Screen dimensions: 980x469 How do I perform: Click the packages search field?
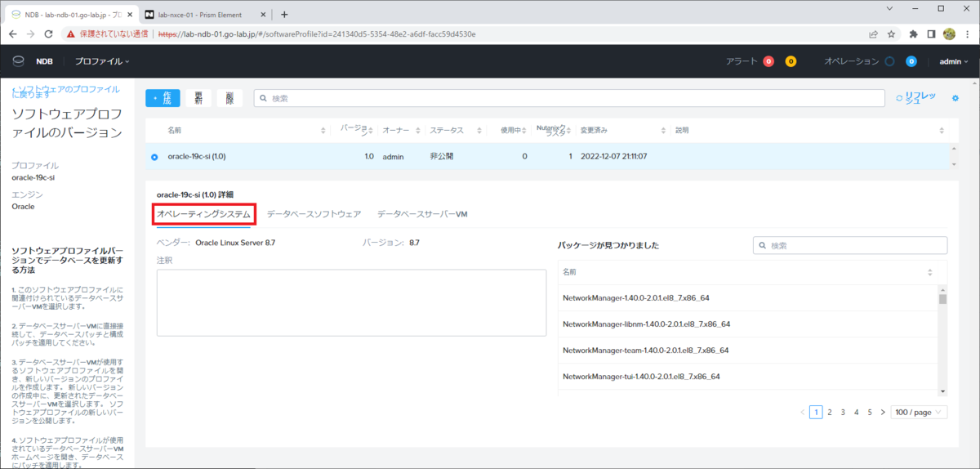point(850,245)
